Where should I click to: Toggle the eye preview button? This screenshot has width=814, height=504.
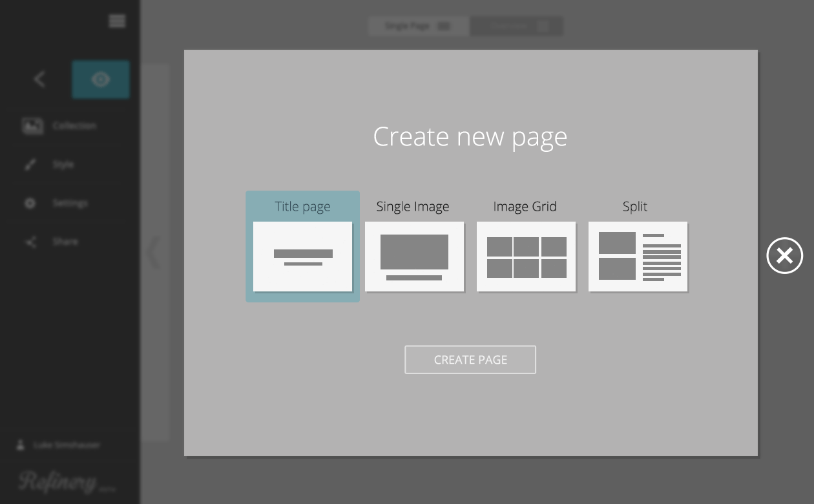pos(101,79)
